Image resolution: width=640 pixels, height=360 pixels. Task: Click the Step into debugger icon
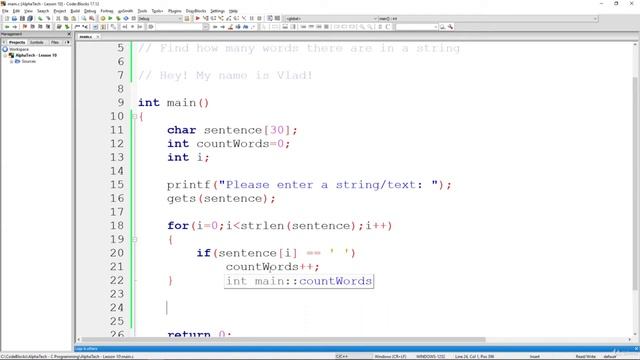(x=221, y=18)
